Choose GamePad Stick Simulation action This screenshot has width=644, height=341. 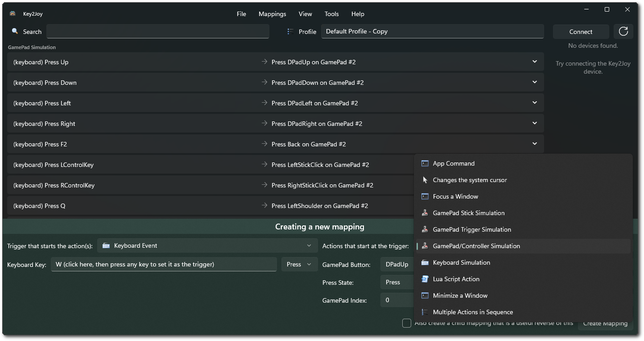[523, 213]
